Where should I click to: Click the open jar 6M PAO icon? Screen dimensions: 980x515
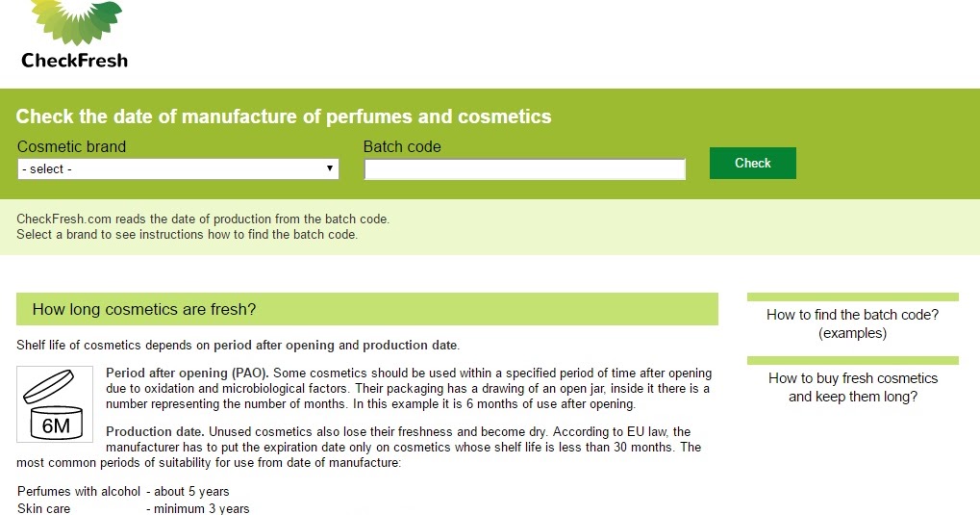click(x=55, y=404)
